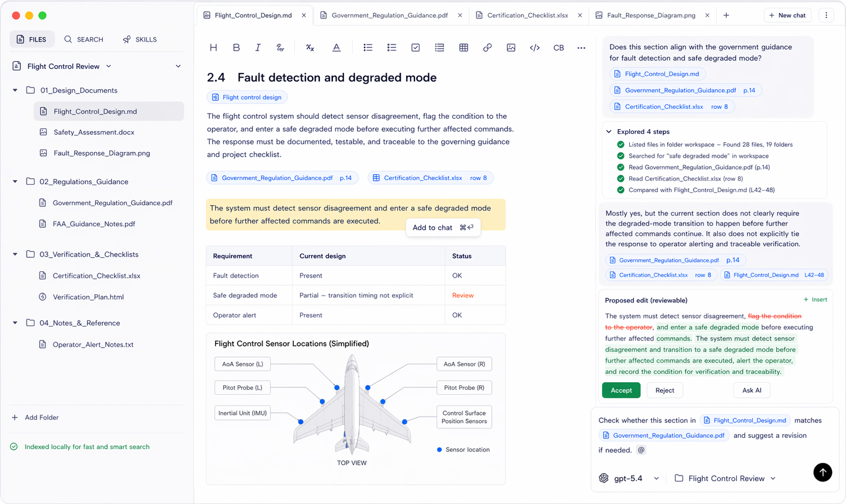Image resolution: width=846 pixels, height=504 pixels.
Task: Open the Skills panel in the sidebar
Action: (x=139, y=39)
